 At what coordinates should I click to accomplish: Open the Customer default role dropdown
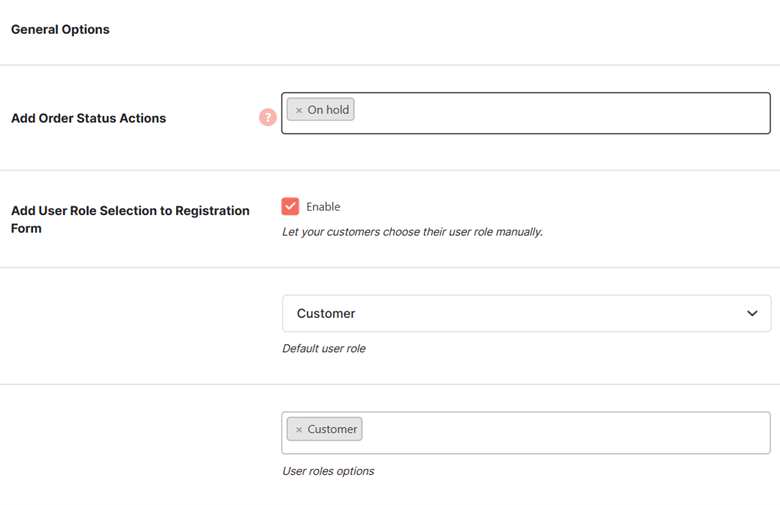[526, 313]
